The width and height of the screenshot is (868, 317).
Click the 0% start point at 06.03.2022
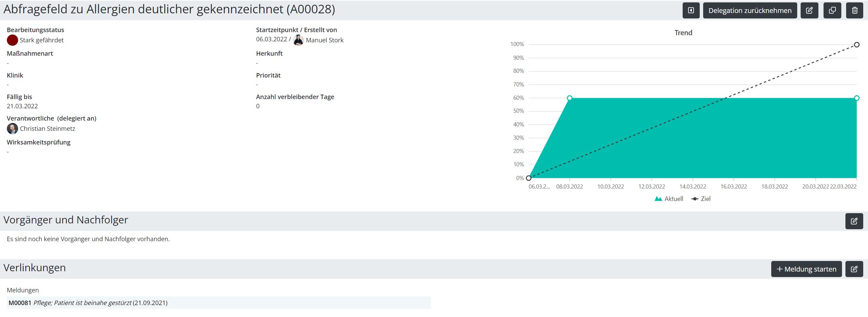529,178
